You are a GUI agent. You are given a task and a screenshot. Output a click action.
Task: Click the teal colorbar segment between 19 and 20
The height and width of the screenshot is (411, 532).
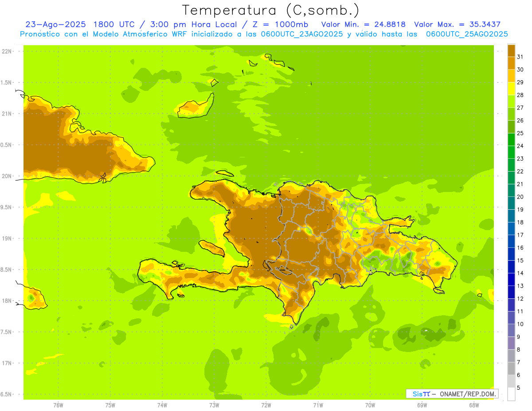511,203
